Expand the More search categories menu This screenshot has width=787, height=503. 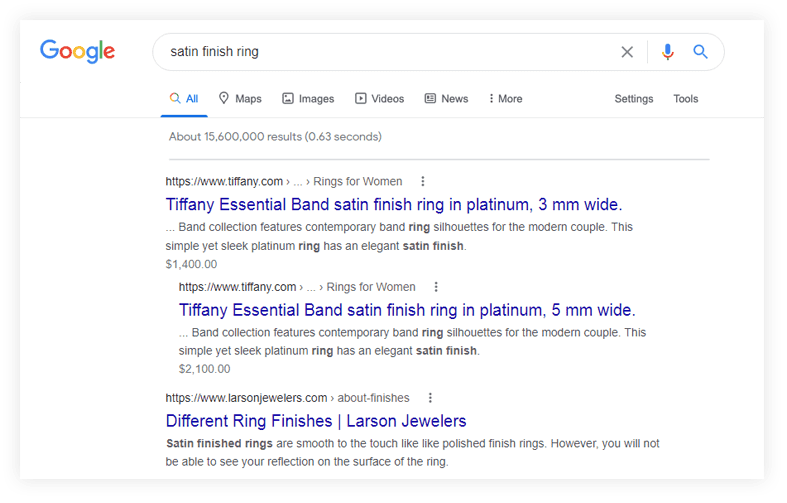point(505,99)
